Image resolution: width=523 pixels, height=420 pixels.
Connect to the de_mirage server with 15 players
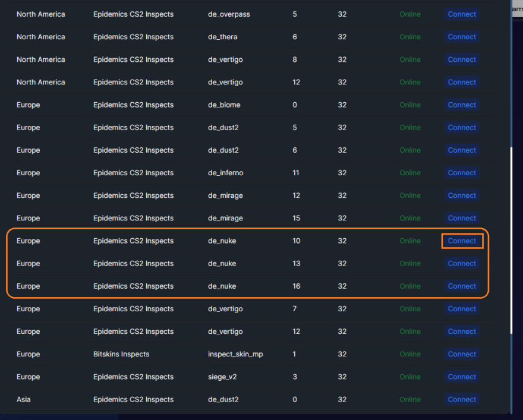pyautogui.click(x=462, y=218)
